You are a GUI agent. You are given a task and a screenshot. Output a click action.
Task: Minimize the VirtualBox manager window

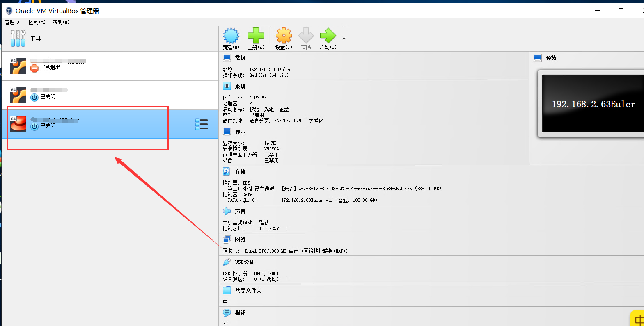coord(598,11)
